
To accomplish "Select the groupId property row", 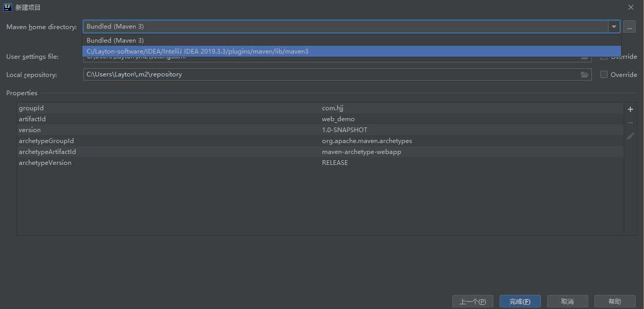I will (320, 108).
